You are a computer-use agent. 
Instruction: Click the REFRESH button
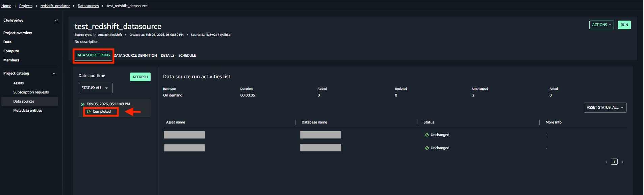pos(140,77)
